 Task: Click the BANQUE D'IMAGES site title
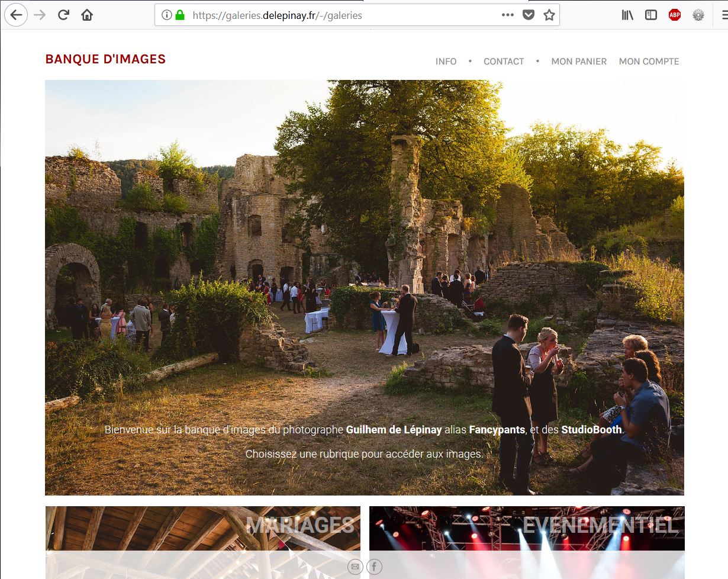105,59
